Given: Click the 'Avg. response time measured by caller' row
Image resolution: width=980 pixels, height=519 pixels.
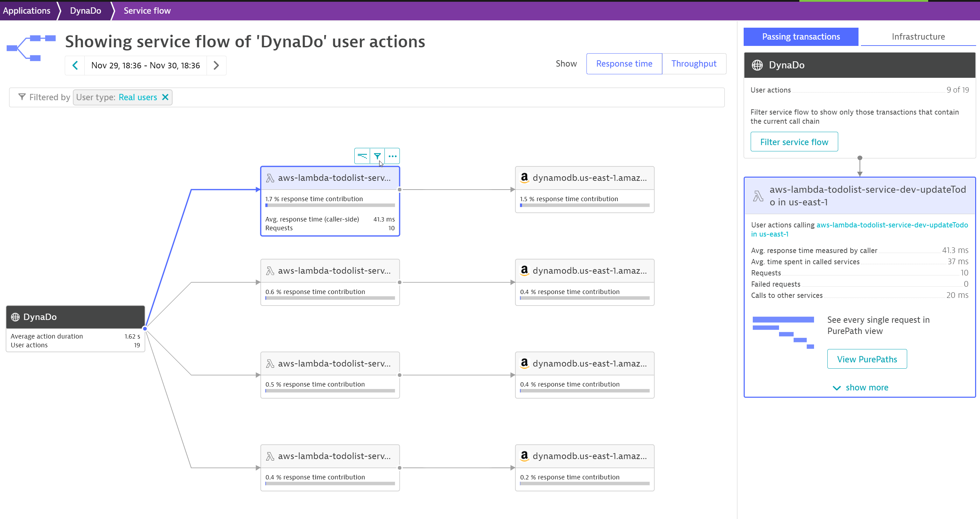Looking at the screenshot, I should point(860,251).
